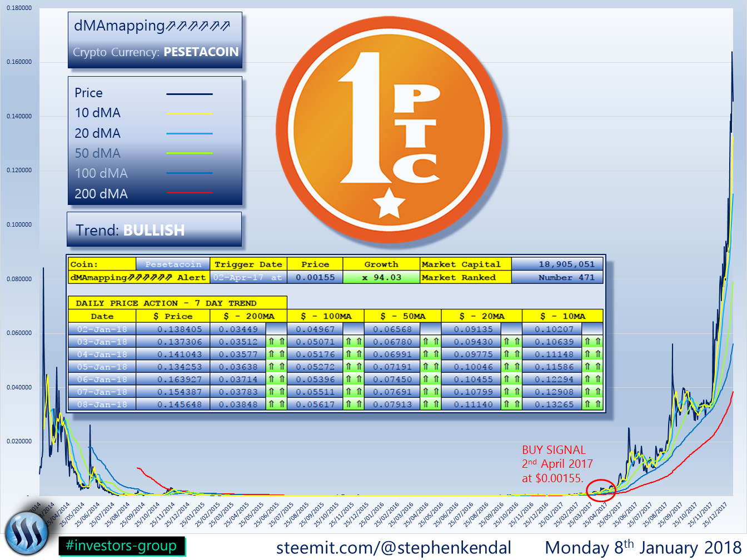Click the 20MA value 0.11140
This screenshot has height=560, width=747.
click(471, 404)
